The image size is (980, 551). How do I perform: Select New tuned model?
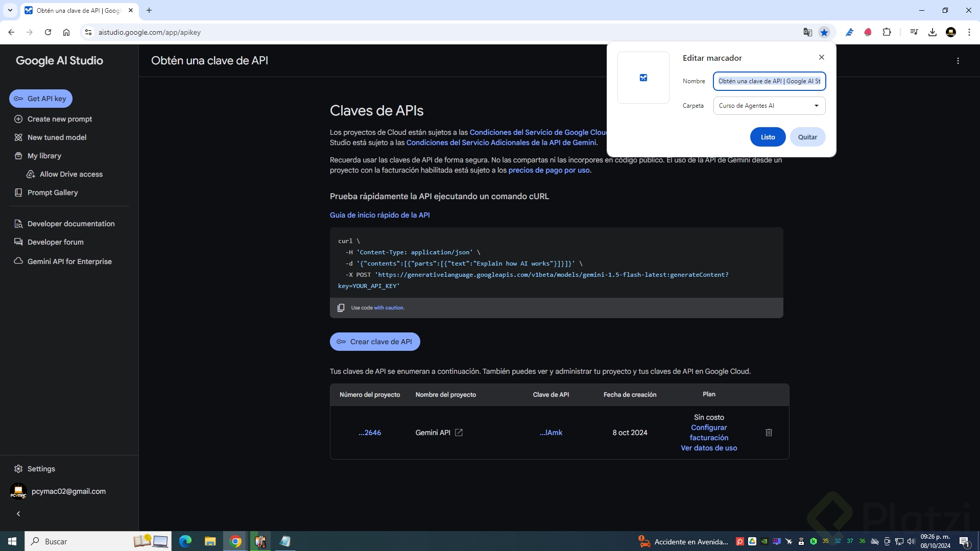pyautogui.click(x=51, y=137)
